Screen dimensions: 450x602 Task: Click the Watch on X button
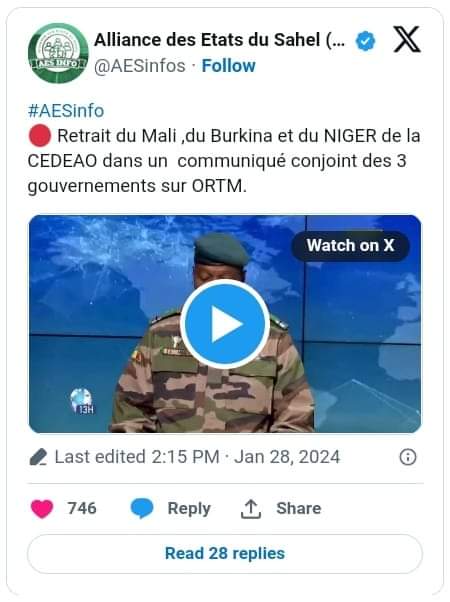pos(350,246)
